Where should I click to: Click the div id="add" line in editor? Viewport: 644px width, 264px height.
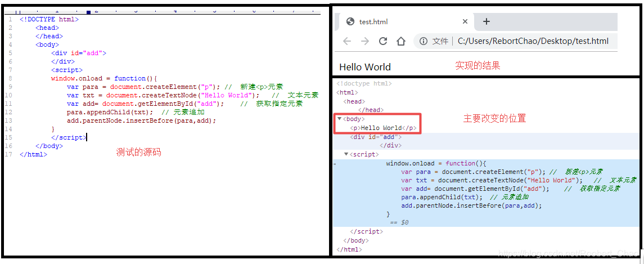(79, 53)
